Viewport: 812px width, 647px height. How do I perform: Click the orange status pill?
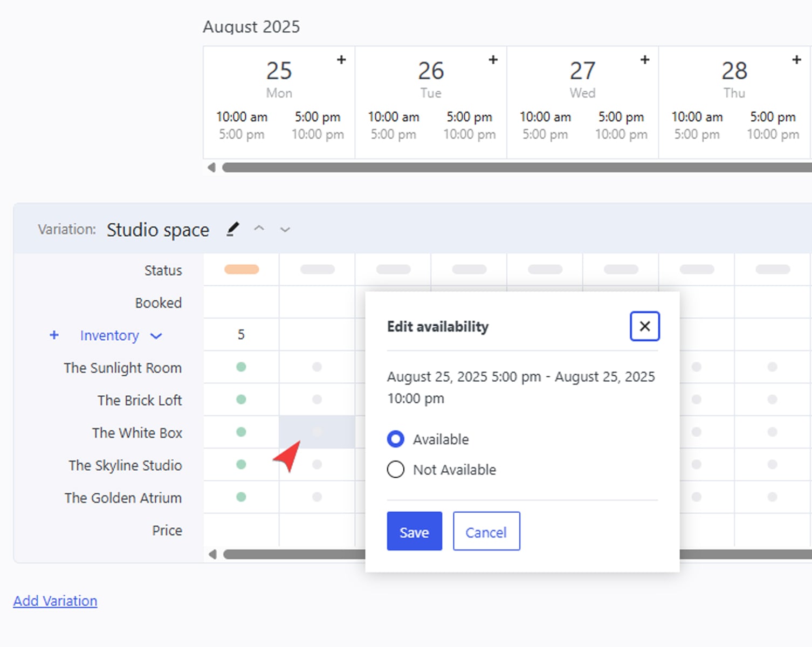click(x=241, y=270)
